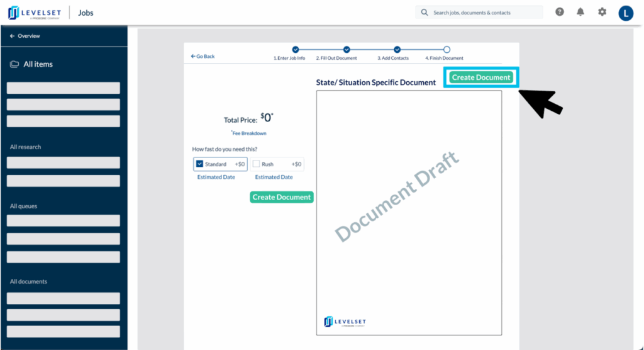Image resolution: width=644 pixels, height=350 pixels.
Task: Return to Overview in the sidebar
Action: click(x=25, y=36)
